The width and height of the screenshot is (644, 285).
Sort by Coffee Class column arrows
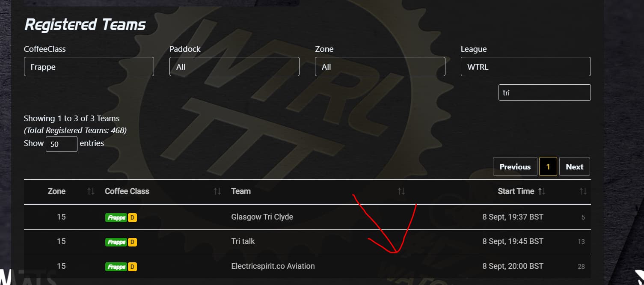[217, 191]
